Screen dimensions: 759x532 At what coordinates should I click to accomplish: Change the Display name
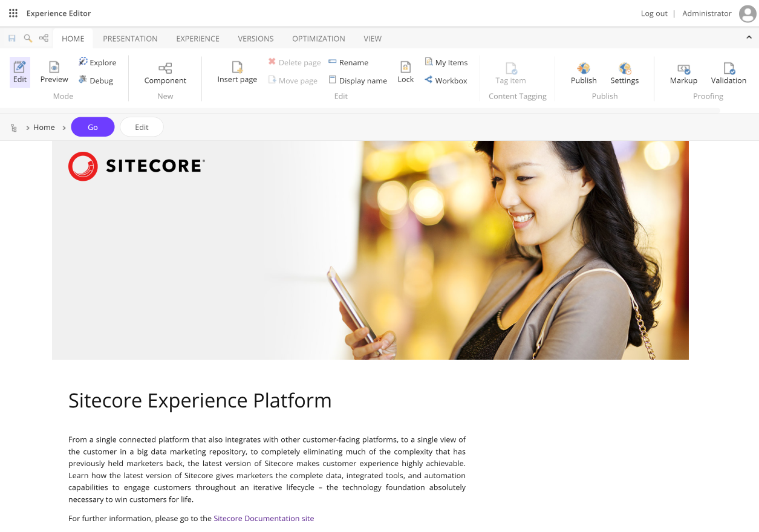click(358, 80)
